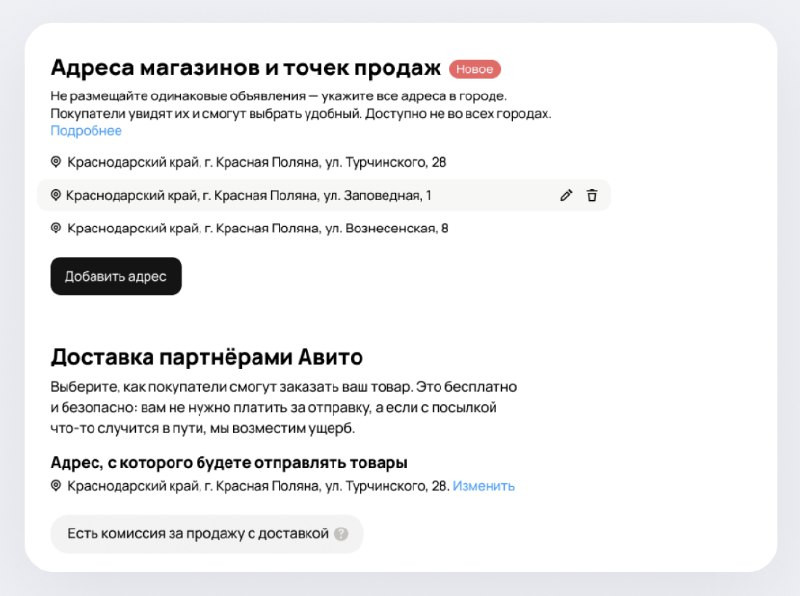Select the "ул. Заповедная, 1" address row text

click(x=249, y=195)
